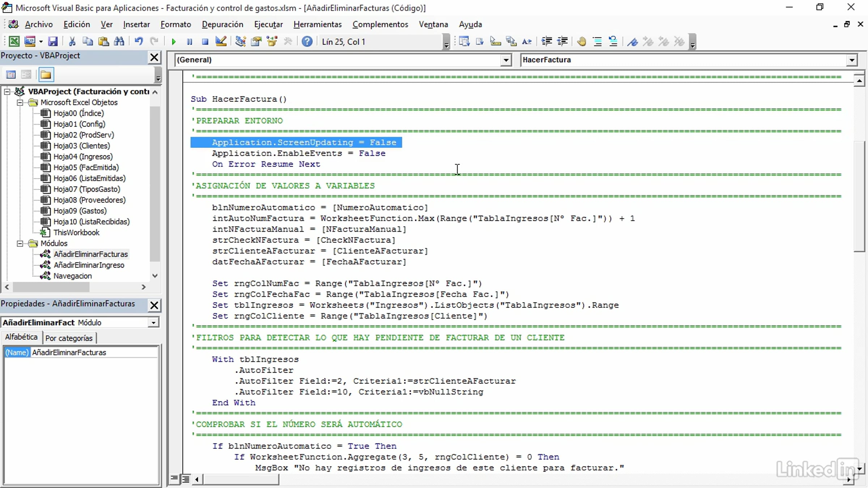This screenshot has height=488, width=868.
Task: Click code window scroll-down arrow
Action: click(859, 469)
